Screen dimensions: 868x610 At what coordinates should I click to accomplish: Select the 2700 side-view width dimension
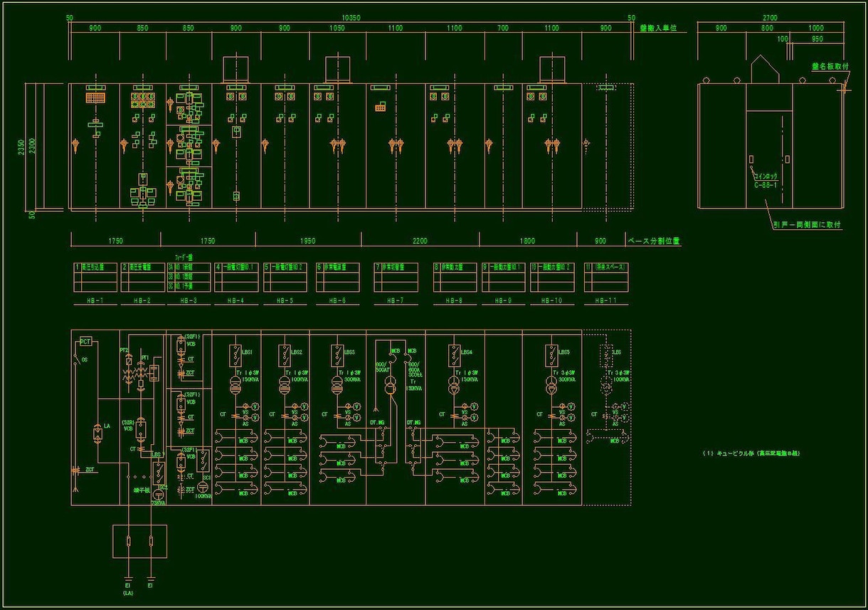tap(770, 17)
